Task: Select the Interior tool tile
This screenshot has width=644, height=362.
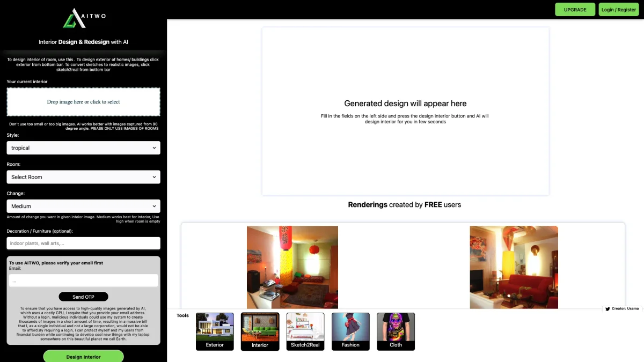Action: click(260, 331)
